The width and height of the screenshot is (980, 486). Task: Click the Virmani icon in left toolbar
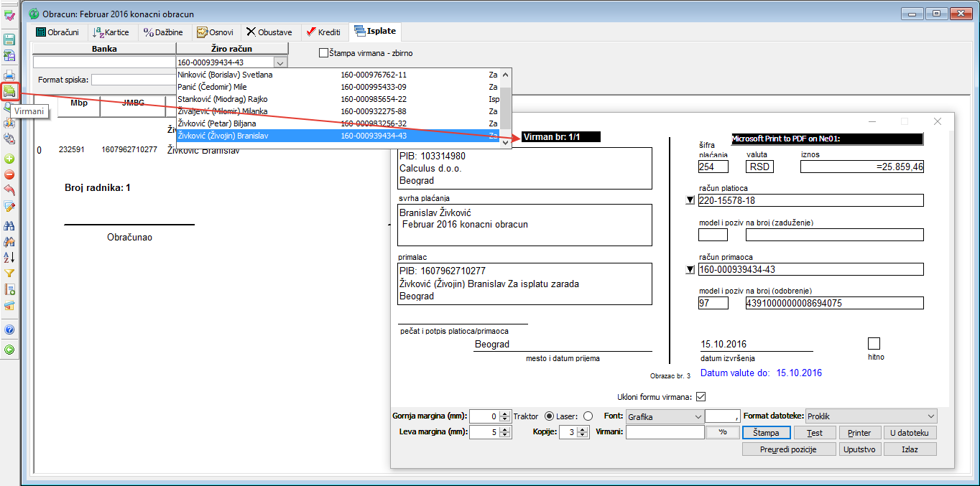click(9, 92)
